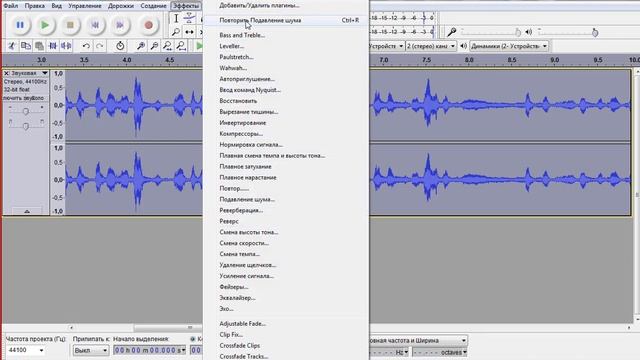Viewport: 640px width, 360px height.
Task: Select the Time Shift arrows tool
Action: [189, 31]
